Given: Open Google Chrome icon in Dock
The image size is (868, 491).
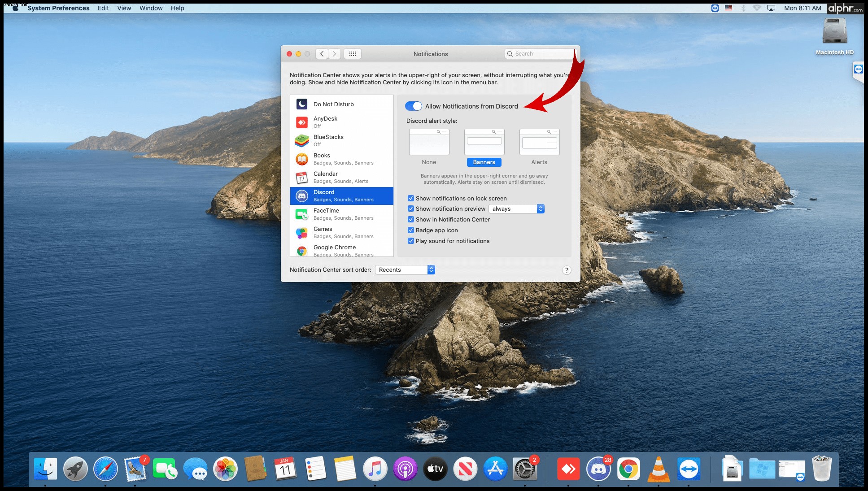Looking at the screenshot, I should [x=628, y=469].
